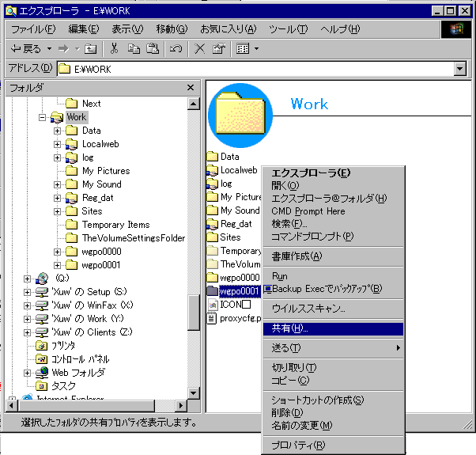Click the Undo toolbar icon
Viewport: 476px width, 455px height.
click(x=176, y=49)
